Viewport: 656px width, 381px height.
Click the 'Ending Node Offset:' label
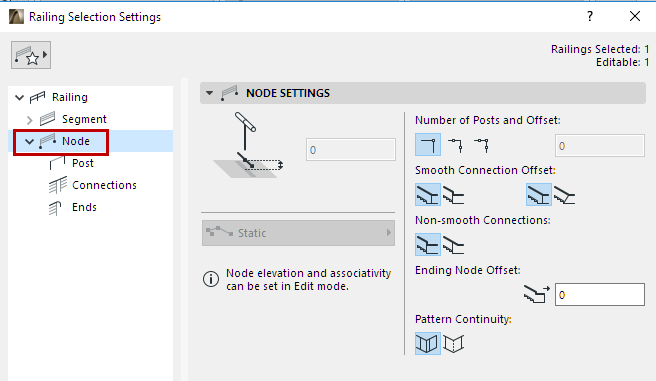[x=468, y=271]
